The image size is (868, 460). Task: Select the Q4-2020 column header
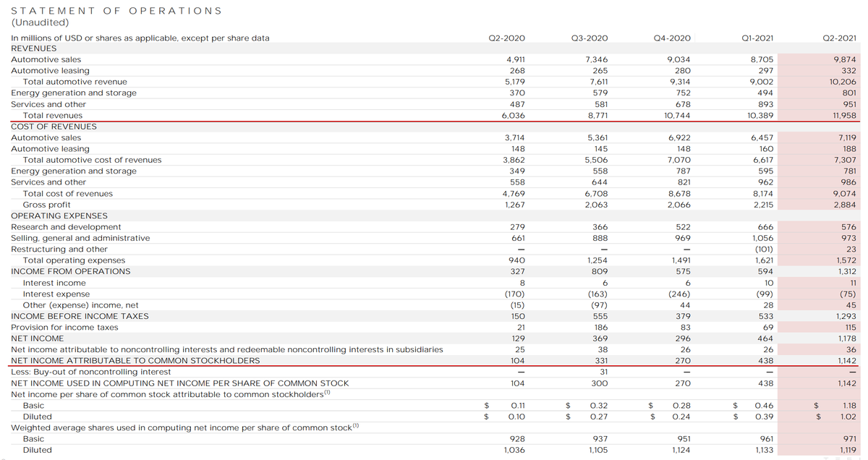click(x=672, y=38)
